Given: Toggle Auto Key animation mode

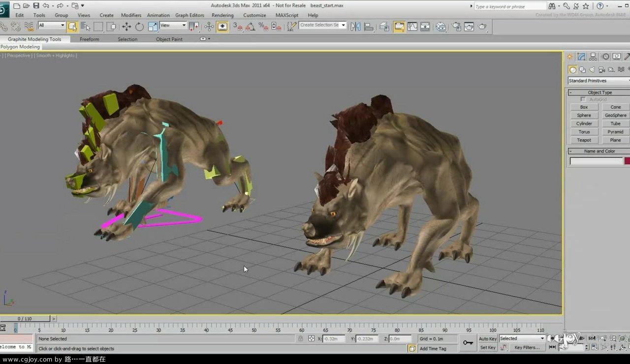Looking at the screenshot, I should tap(487, 338).
